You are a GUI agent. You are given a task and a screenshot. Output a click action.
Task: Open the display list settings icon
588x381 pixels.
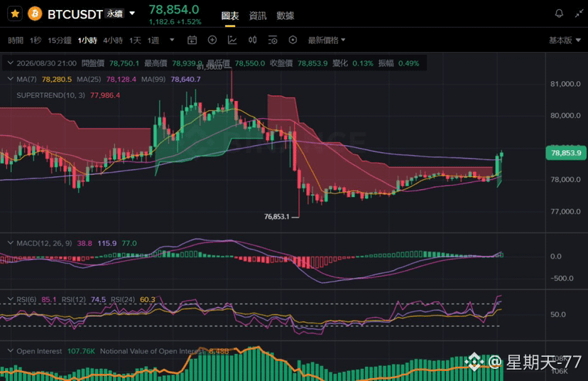[273, 40]
